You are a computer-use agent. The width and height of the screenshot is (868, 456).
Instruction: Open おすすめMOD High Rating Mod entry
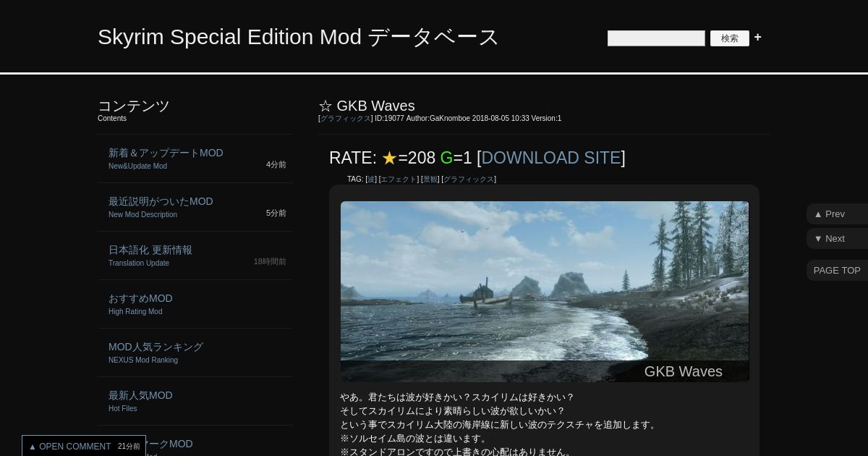click(195, 304)
